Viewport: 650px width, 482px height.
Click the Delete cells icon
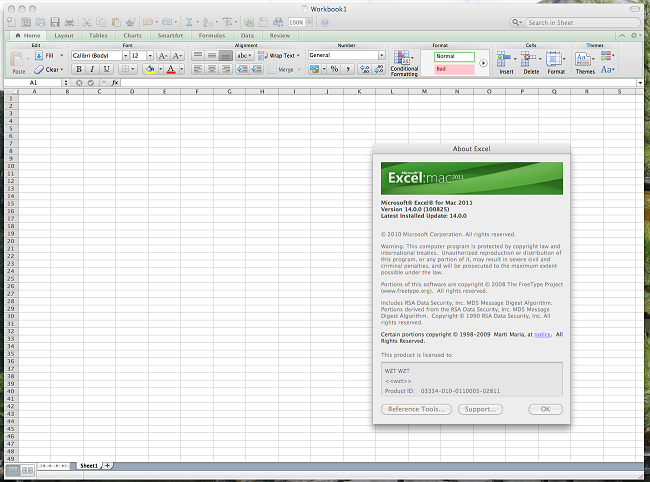click(x=528, y=59)
